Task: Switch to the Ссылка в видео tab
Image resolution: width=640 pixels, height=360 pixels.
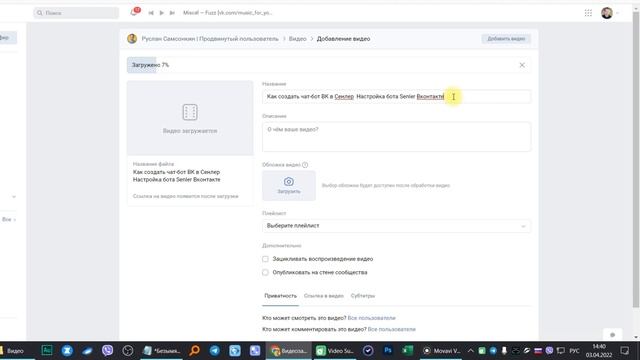Action: (x=324, y=296)
